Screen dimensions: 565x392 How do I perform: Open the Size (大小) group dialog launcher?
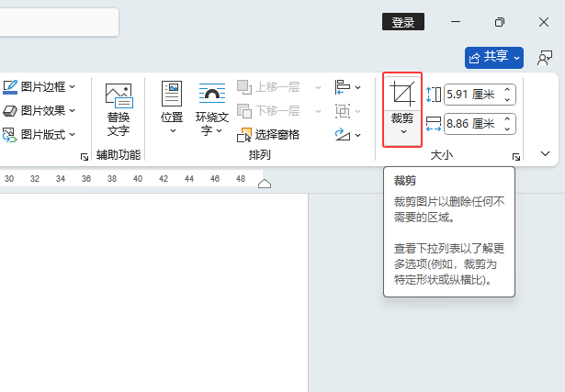pos(516,157)
